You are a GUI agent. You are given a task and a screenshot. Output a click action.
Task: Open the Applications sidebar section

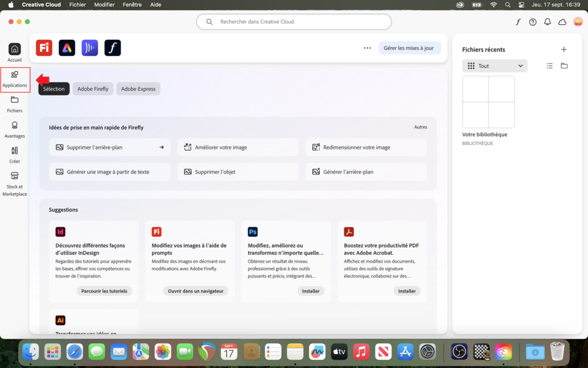(x=14, y=79)
